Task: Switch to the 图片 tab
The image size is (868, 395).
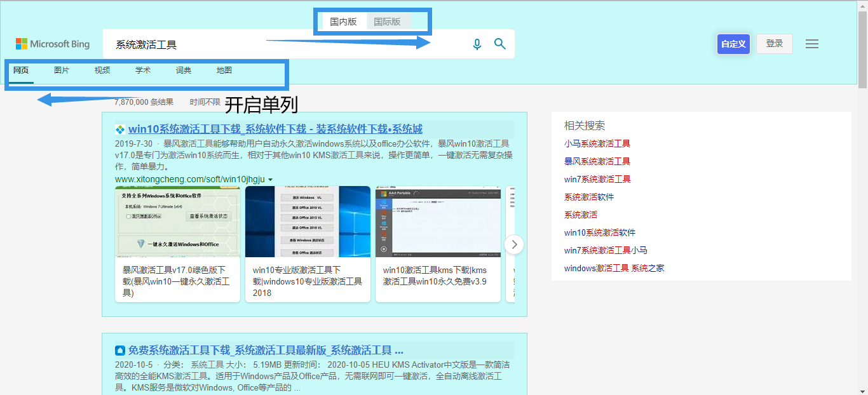Action: tap(62, 70)
